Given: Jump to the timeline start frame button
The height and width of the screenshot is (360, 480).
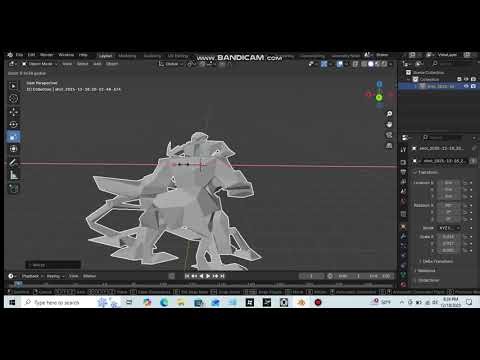Looking at the screenshot, I should [187, 276].
